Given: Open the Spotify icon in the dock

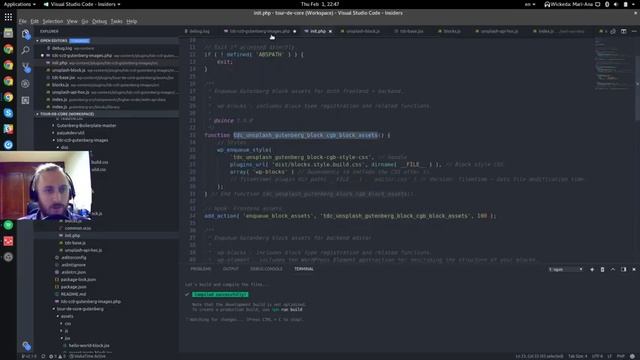Looking at the screenshot, I should tap(8, 225).
